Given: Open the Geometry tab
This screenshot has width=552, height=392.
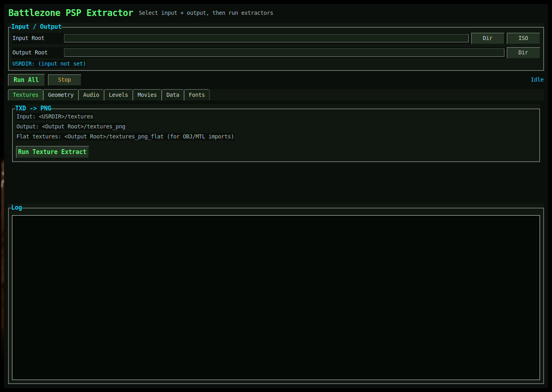Looking at the screenshot, I should (61, 95).
